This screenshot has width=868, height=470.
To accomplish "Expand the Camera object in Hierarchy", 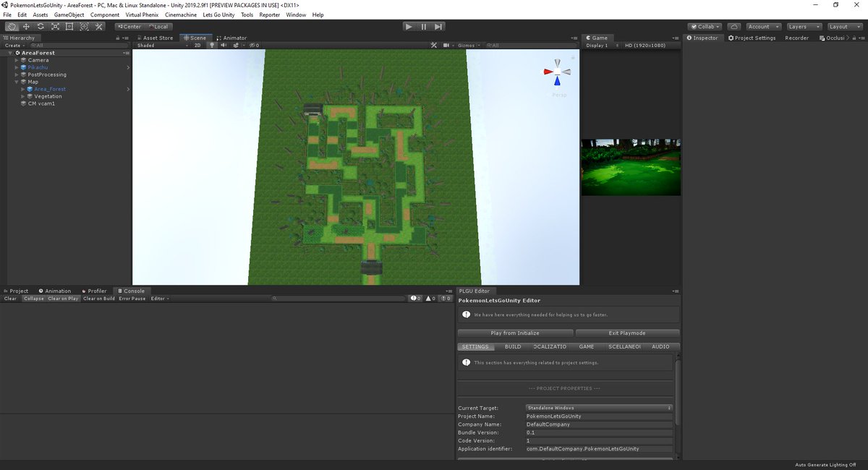I will pos(17,60).
